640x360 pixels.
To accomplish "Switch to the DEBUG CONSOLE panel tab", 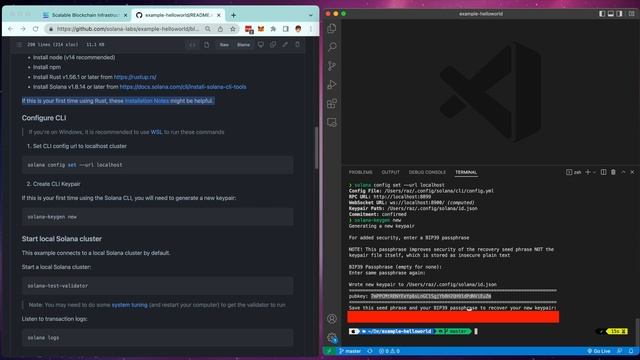I will tap(427, 172).
